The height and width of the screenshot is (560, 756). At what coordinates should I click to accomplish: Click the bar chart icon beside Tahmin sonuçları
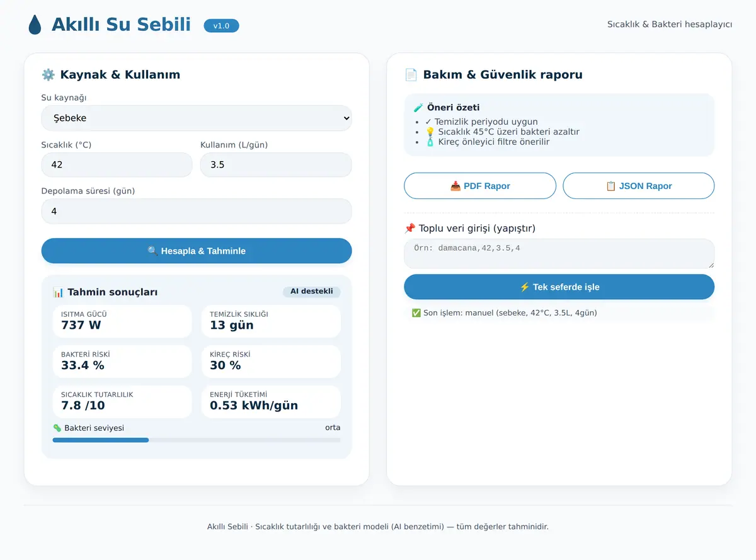pyautogui.click(x=59, y=292)
